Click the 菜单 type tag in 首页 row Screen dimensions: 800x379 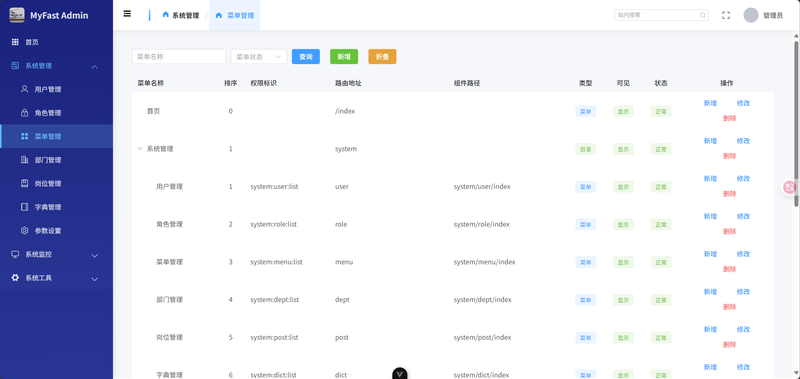586,111
